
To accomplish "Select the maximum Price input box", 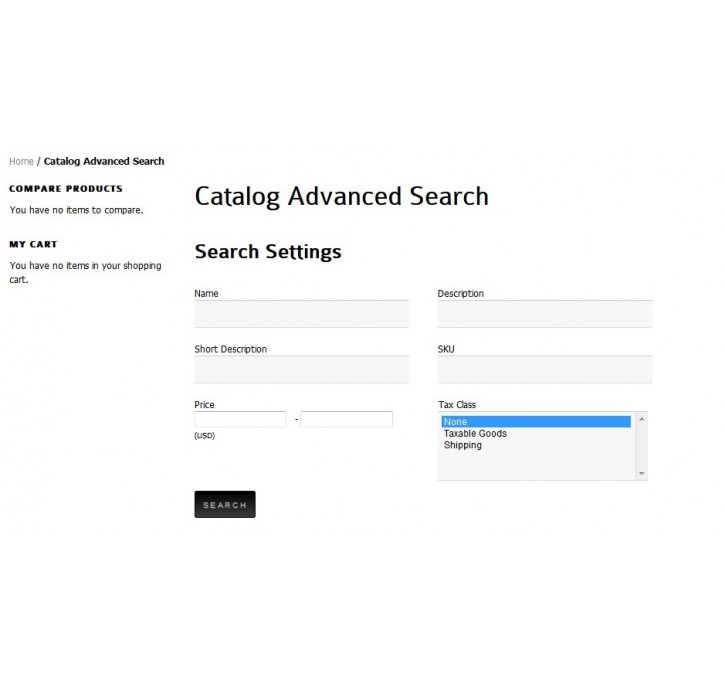I will pos(346,419).
